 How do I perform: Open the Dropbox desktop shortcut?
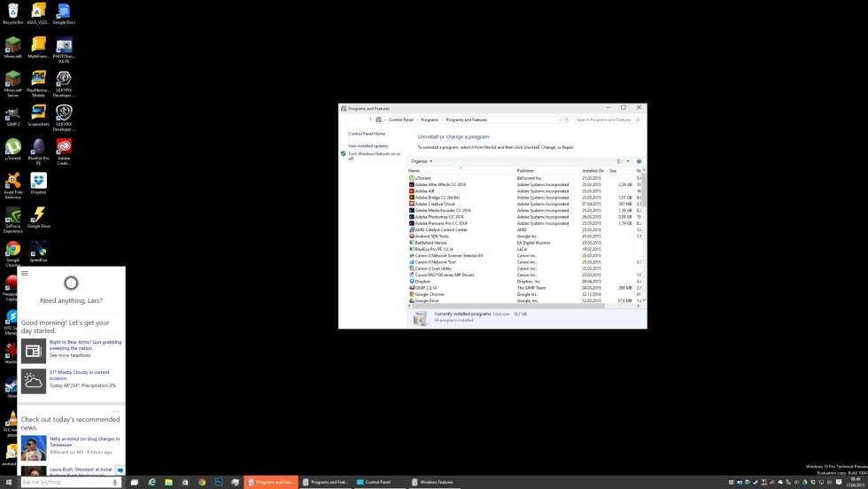tap(38, 183)
